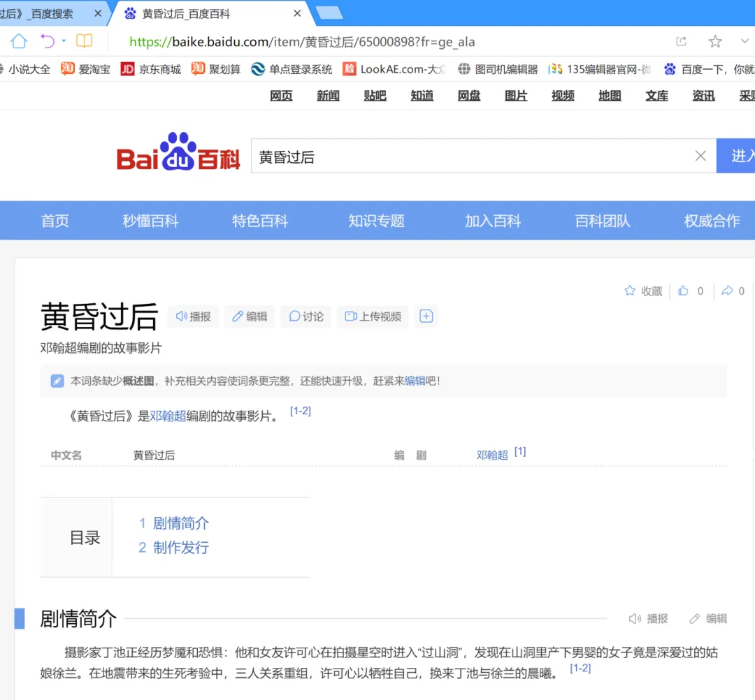Open 讨论 for this entry
The width and height of the screenshot is (755, 700).
click(x=306, y=316)
